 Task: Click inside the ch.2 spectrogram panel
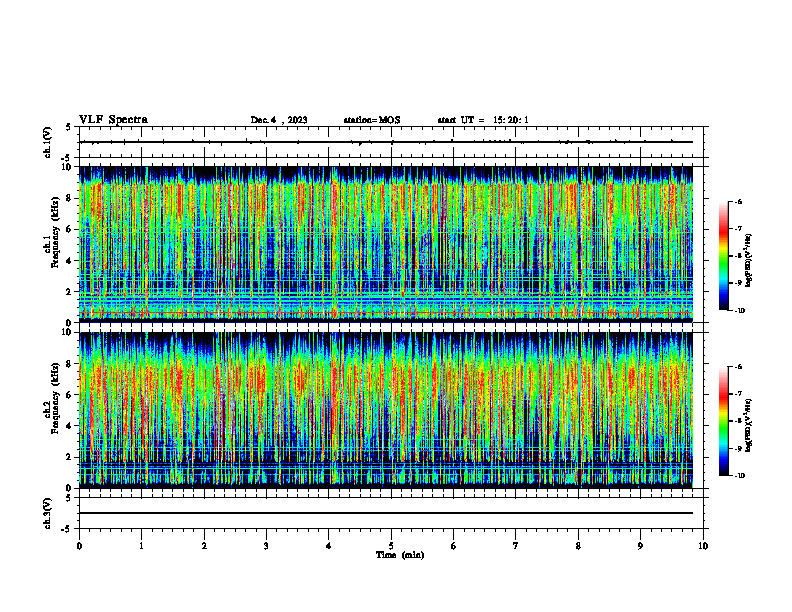(x=386, y=410)
